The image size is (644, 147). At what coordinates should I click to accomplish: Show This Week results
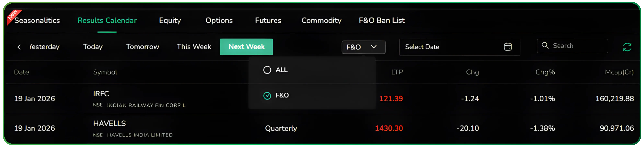point(194,47)
